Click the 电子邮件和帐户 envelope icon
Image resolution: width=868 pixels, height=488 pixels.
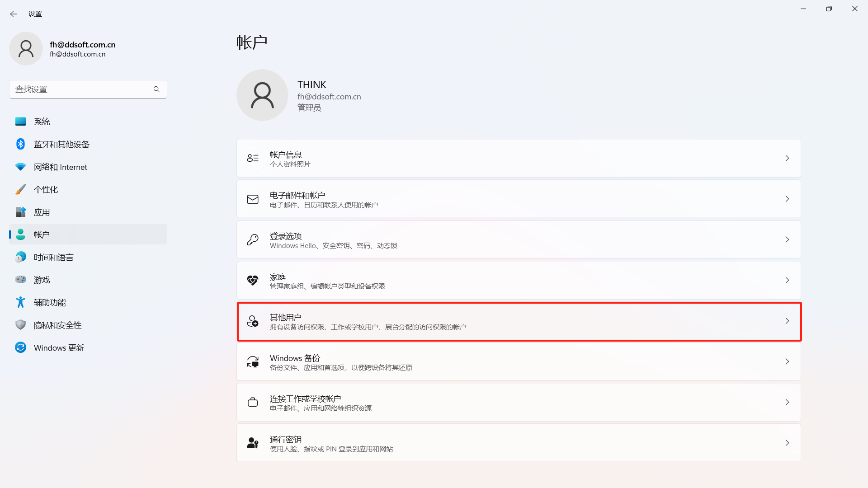pos(253,199)
